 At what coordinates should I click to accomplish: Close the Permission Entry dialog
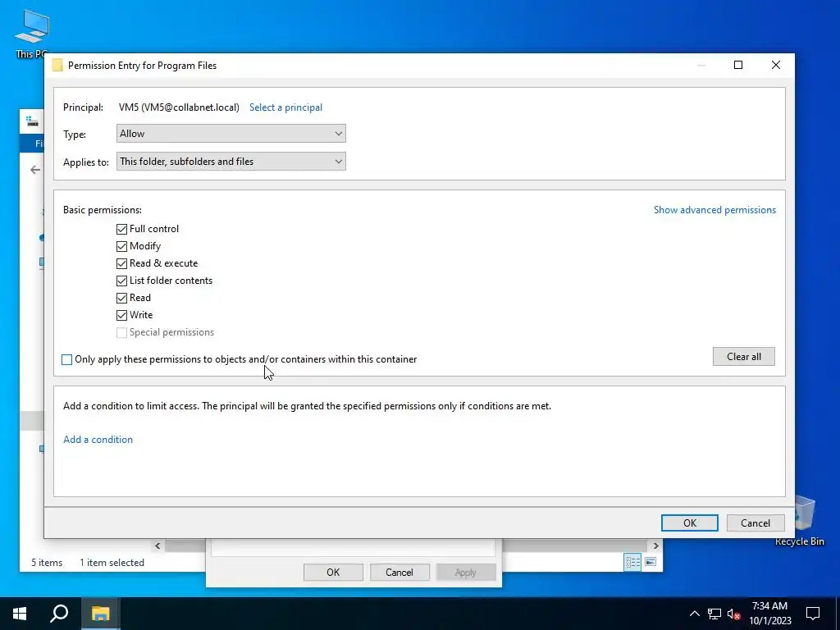point(776,65)
